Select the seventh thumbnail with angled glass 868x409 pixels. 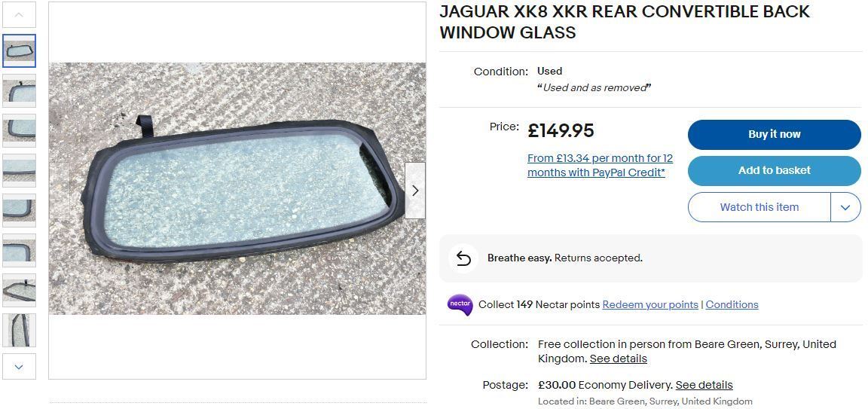pos(19,290)
